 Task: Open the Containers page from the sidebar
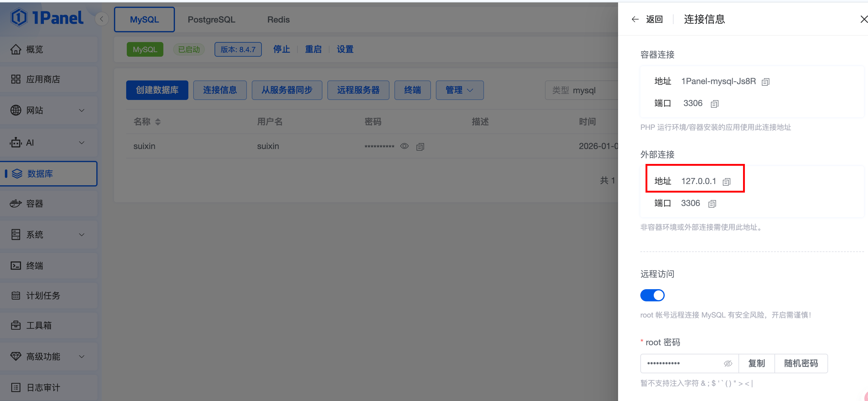point(35,204)
